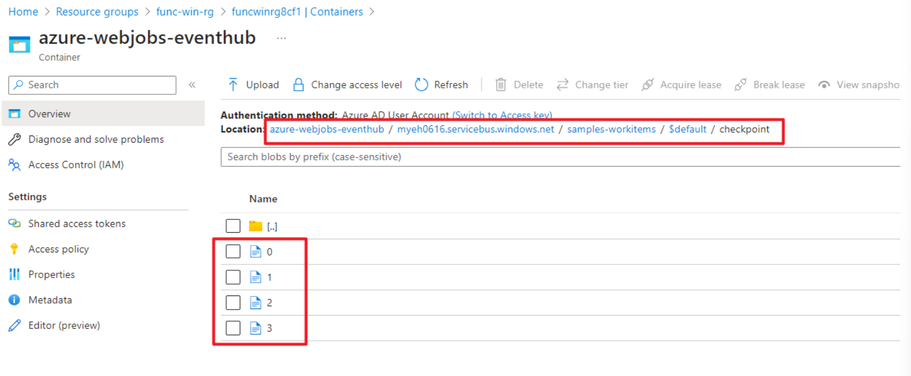This screenshot has height=376, width=911.
Task: Open the ellipsis menu next to container title
Action: tap(281, 38)
